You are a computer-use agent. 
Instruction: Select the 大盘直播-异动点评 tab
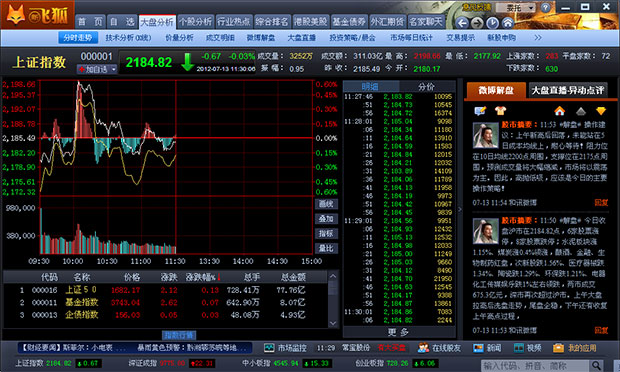tap(568, 91)
